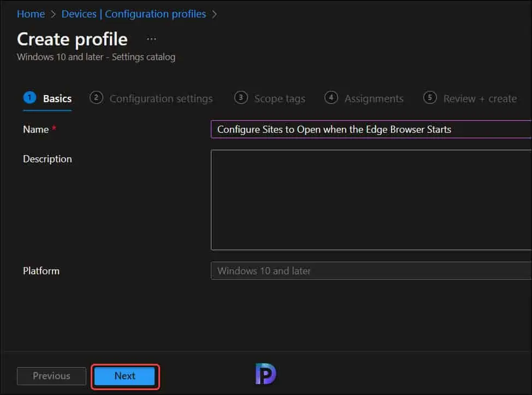Click the Create profile heading

[72, 39]
